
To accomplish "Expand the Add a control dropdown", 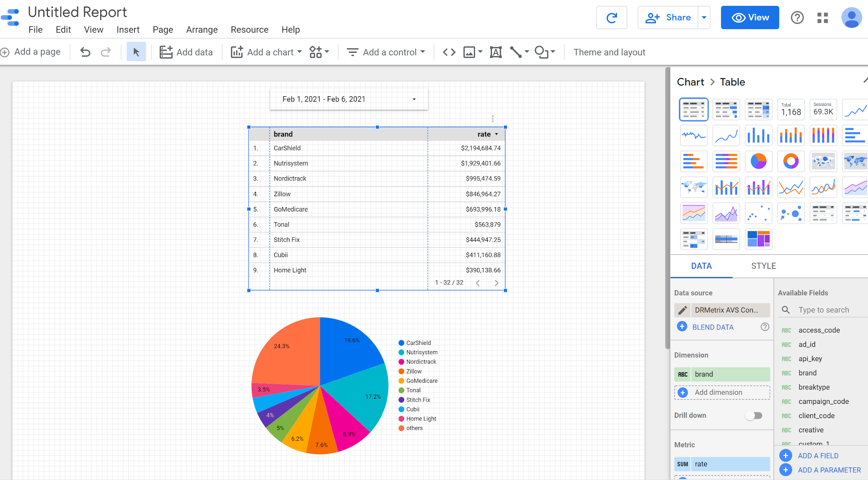I will (x=423, y=52).
